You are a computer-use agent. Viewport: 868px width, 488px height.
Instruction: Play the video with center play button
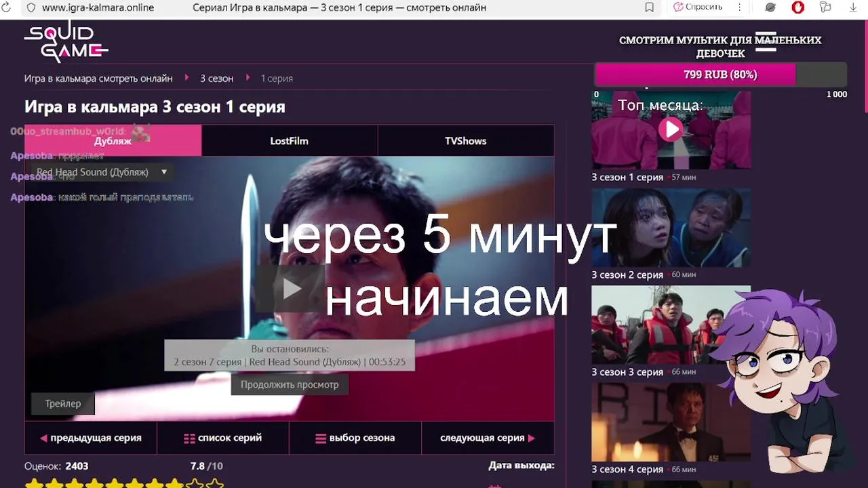click(x=290, y=288)
